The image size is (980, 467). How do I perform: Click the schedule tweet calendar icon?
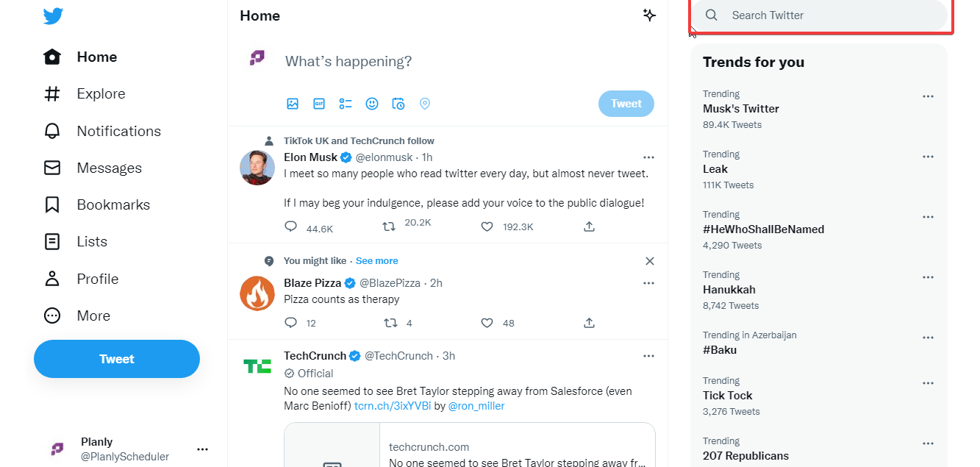(x=398, y=104)
